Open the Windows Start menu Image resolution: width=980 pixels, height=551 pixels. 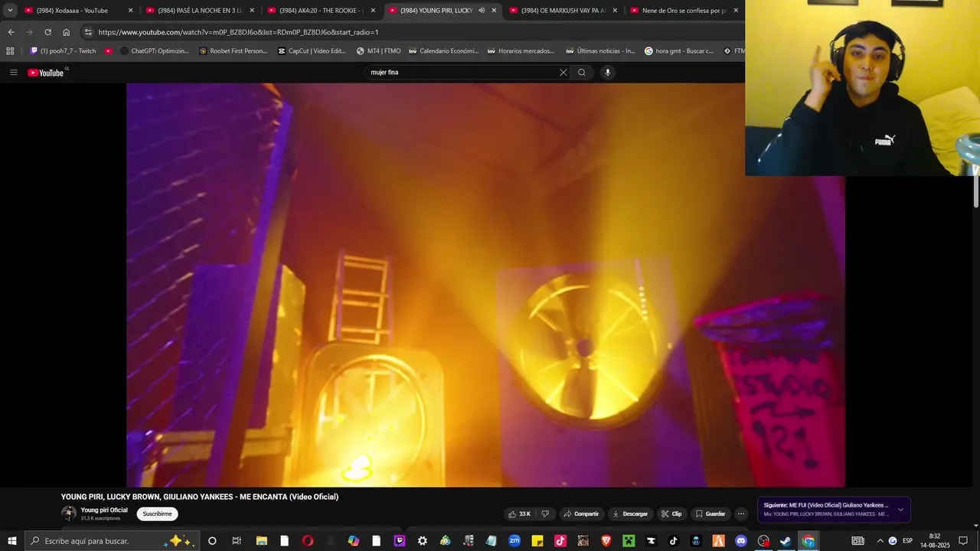[x=11, y=541]
